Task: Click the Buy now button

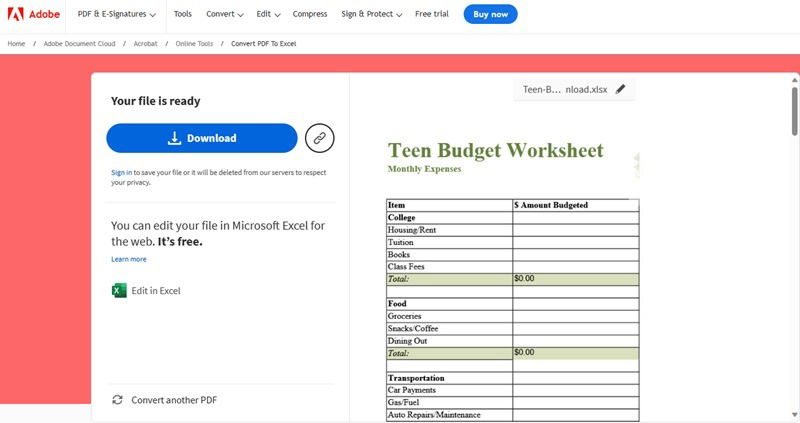Action: [x=490, y=14]
